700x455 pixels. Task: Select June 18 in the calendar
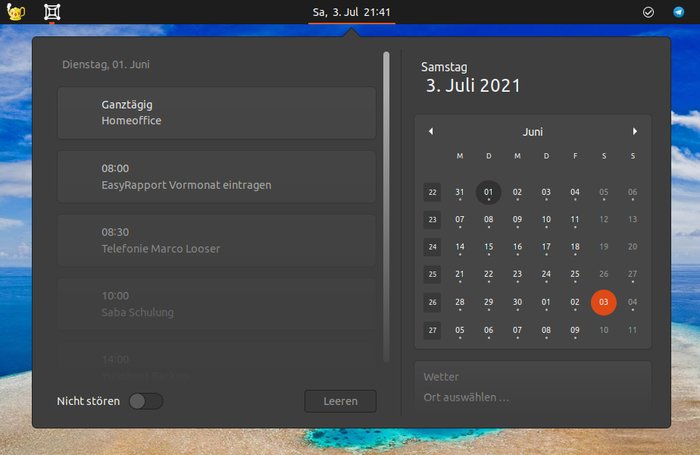[x=575, y=247]
